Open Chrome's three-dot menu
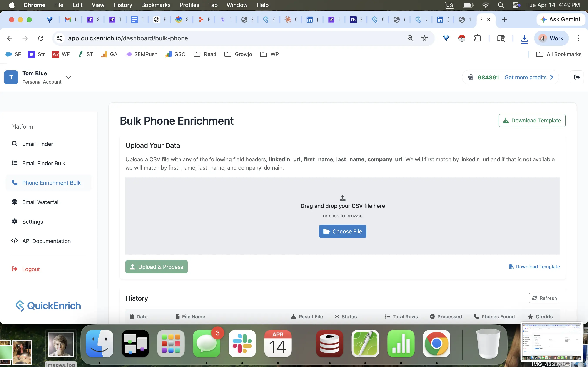Image resolution: width=588 pixels, height=367 pixels. click(578, 38)
